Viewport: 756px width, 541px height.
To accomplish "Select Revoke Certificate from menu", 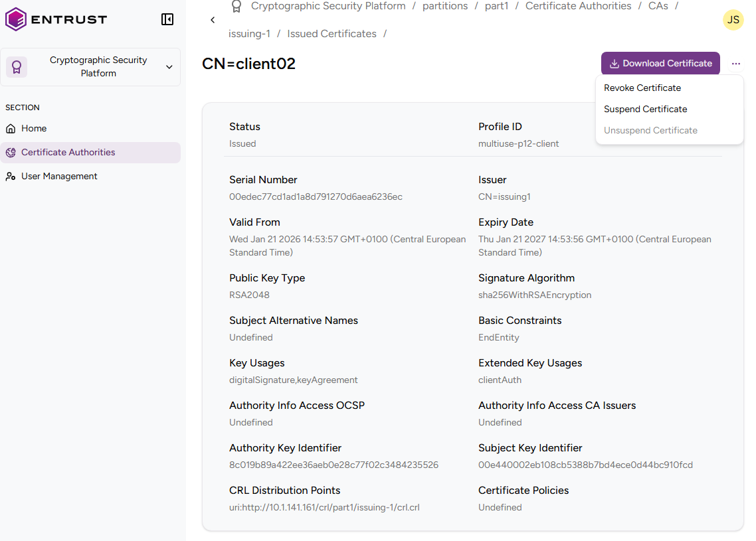I will [642, 88].
